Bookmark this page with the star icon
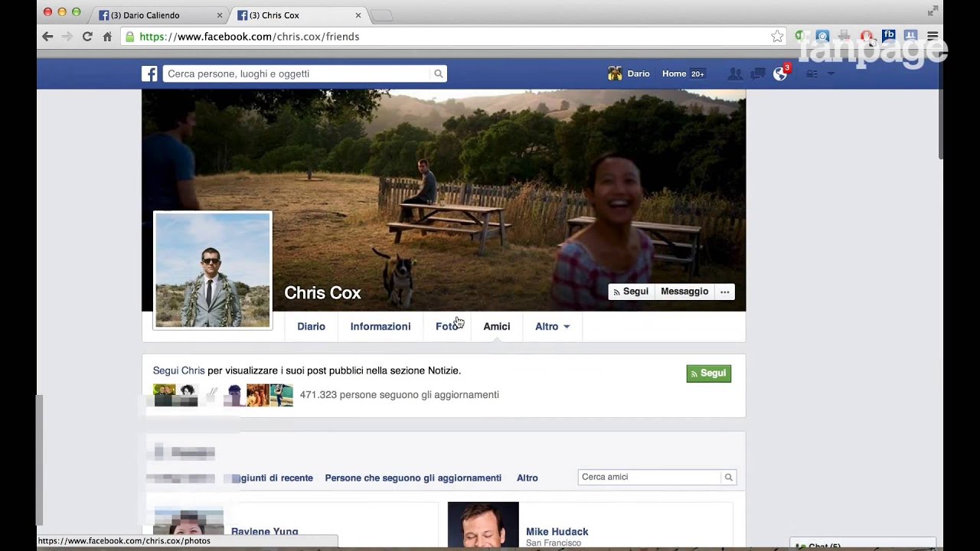This screenshot has width=980, height=551. (777, 36)
